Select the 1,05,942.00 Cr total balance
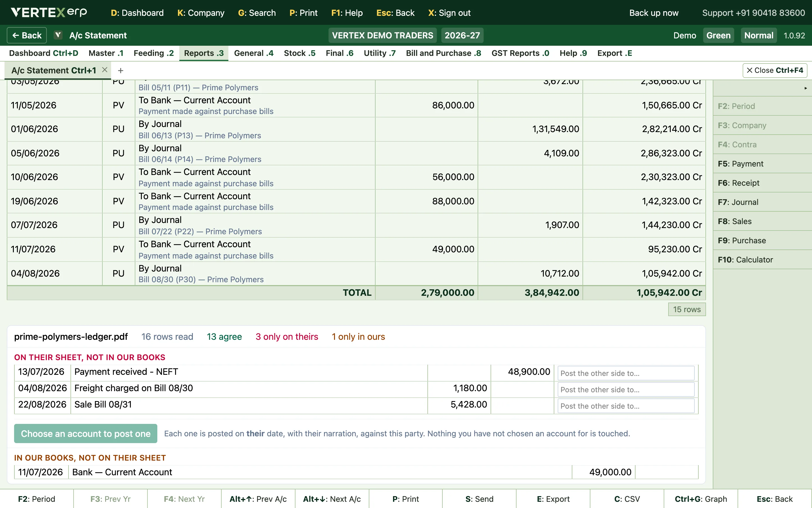The image size is (812, 508). click(x=669, y=293)
